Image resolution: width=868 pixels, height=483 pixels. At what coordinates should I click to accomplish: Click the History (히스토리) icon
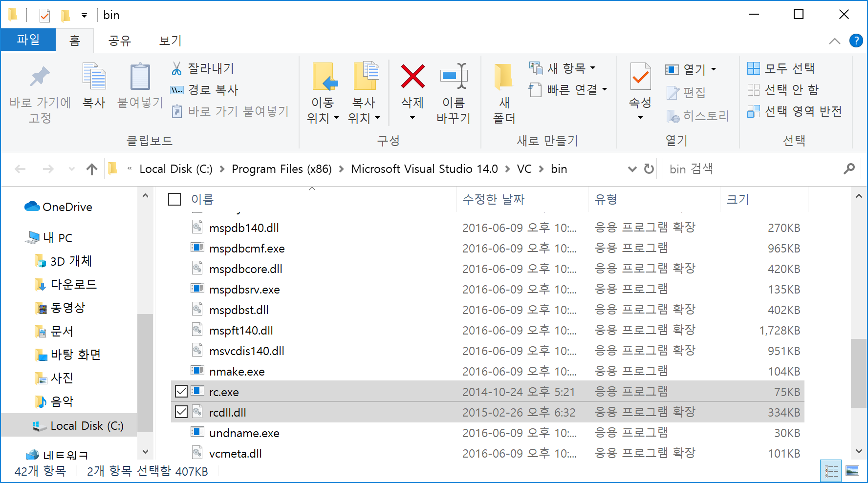coord(673,116)
